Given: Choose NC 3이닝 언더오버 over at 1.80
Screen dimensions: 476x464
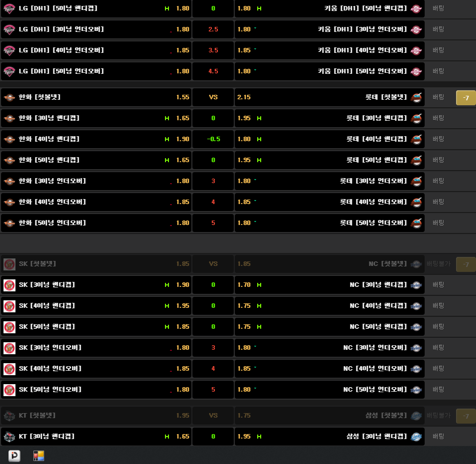Looking at the screenshot, I should click(x=244, y=348).
